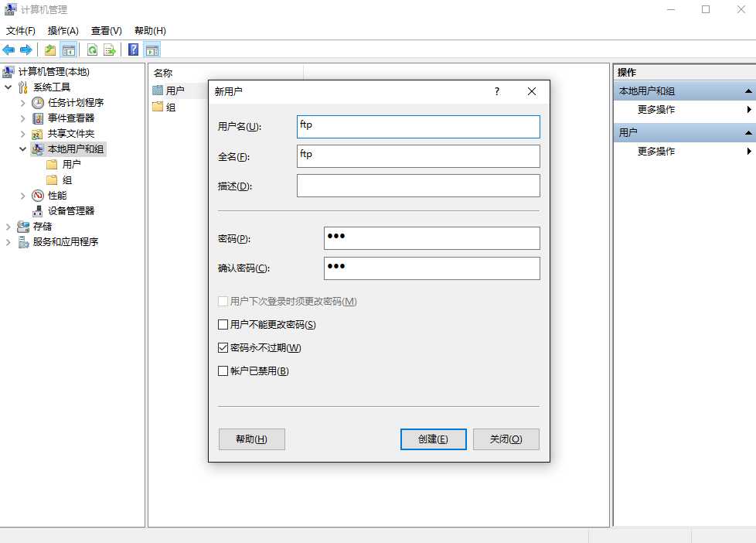Open the 查看(V) menu
The height and width of the screenshot is (543, 756).
point(107,31)
